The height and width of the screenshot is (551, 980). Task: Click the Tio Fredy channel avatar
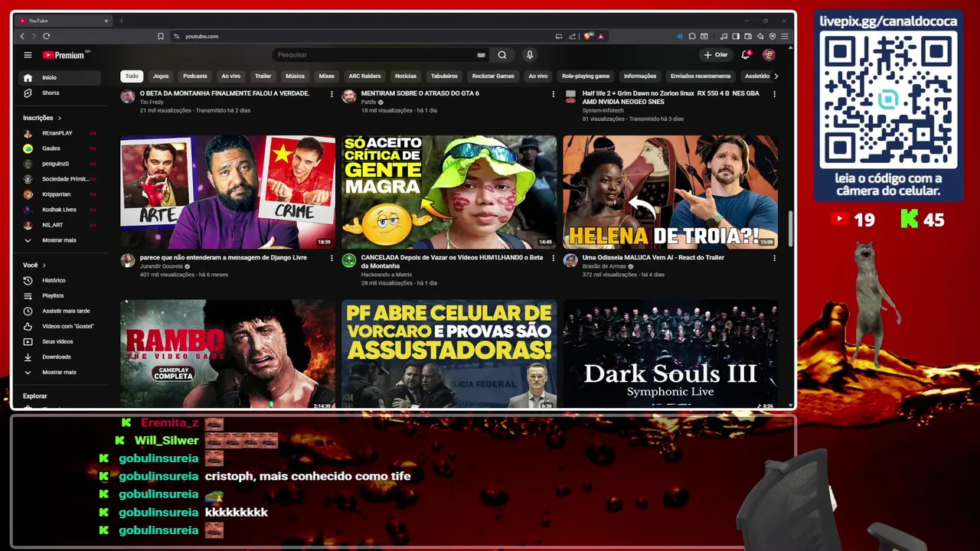click(128, 96)
